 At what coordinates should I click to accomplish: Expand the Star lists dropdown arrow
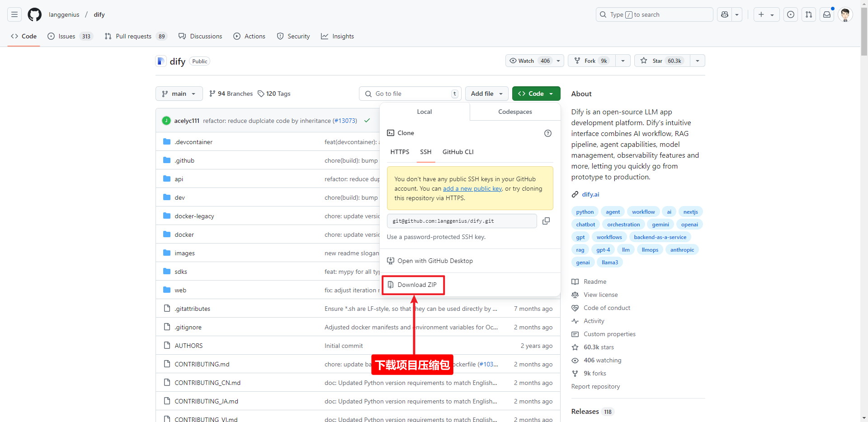698,61
